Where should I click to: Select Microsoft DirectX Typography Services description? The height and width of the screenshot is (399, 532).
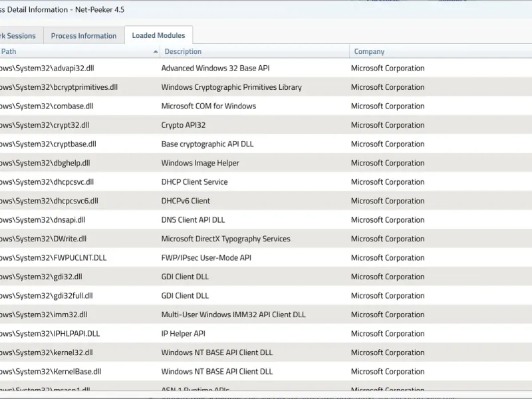[226, 239]
